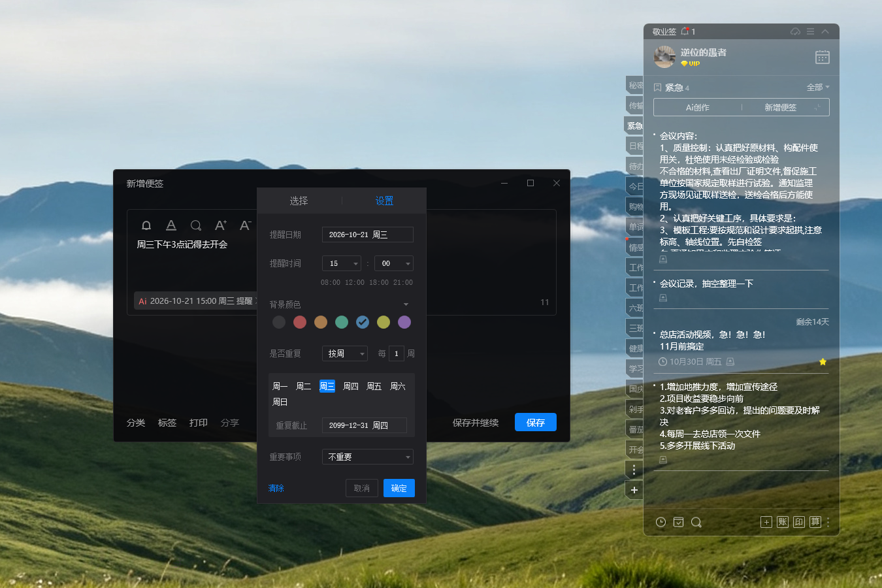Deselect the highlighted 周三 weekday
Screen dimensions: 882x588
pyautogui.click(x=327, y=386)
